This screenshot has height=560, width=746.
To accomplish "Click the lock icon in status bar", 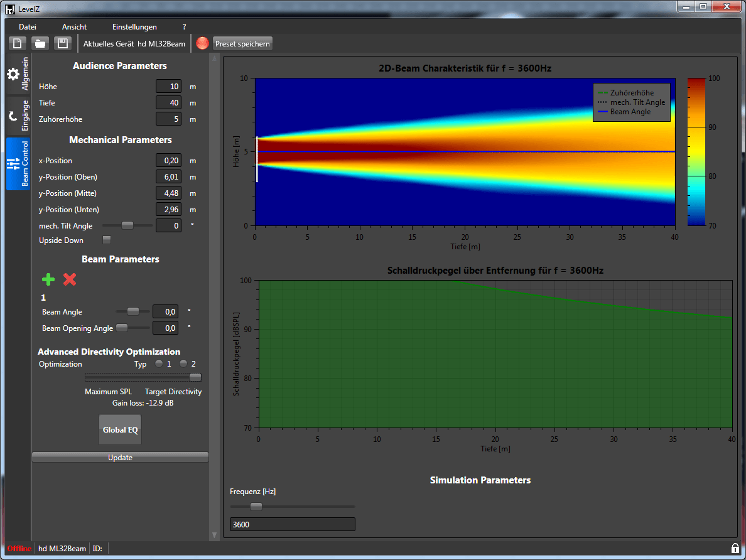I will (x=735, y=548).
